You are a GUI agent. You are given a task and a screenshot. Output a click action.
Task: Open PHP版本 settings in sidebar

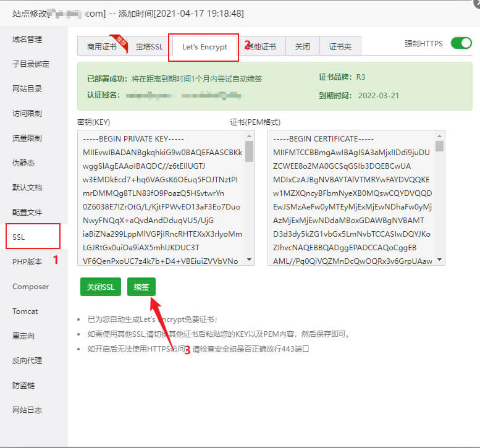[x=27, y=262]
